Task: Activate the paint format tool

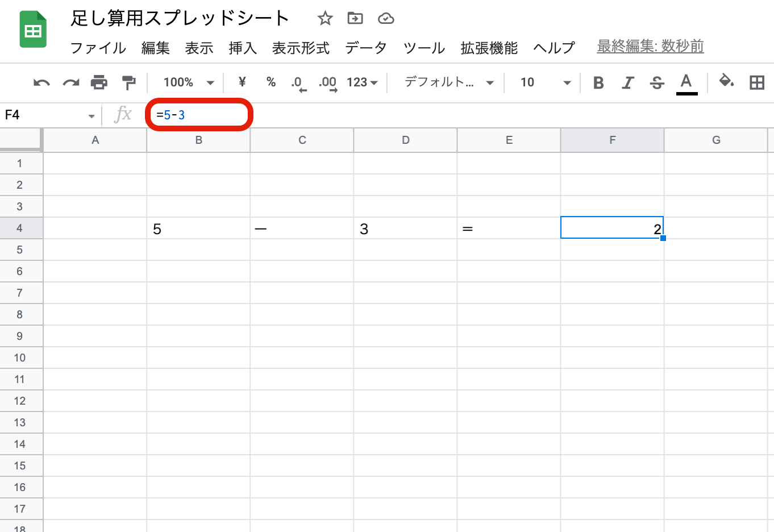Action: tap(129, 83)
